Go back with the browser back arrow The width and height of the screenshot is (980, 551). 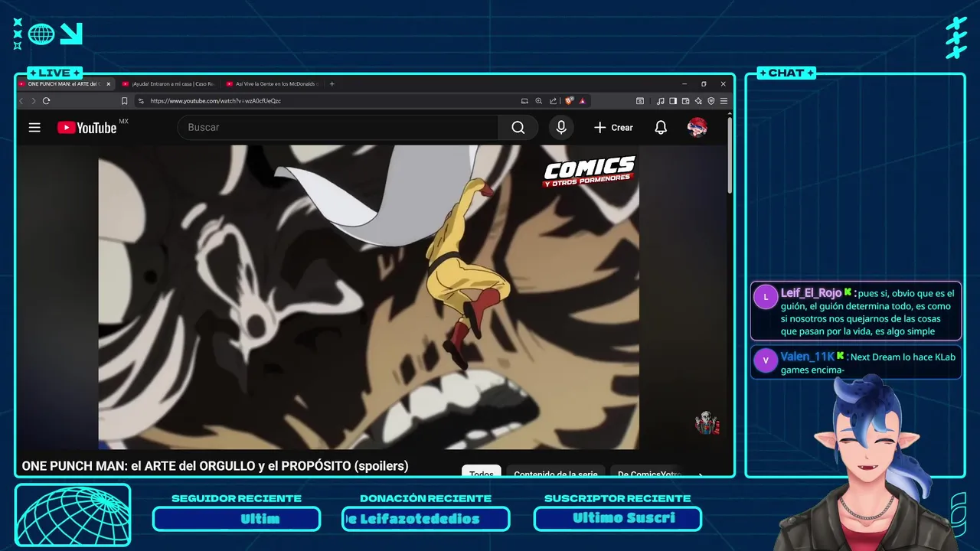click(x=22, y=101)
